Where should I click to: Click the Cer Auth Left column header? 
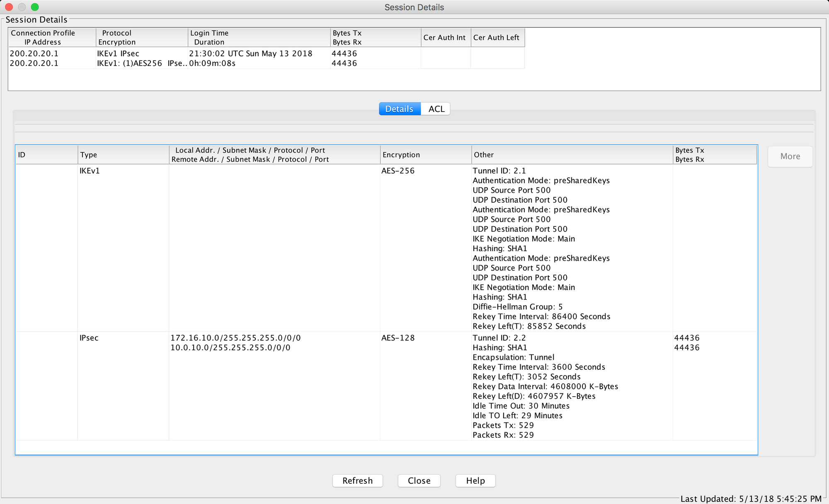(497, 37)
